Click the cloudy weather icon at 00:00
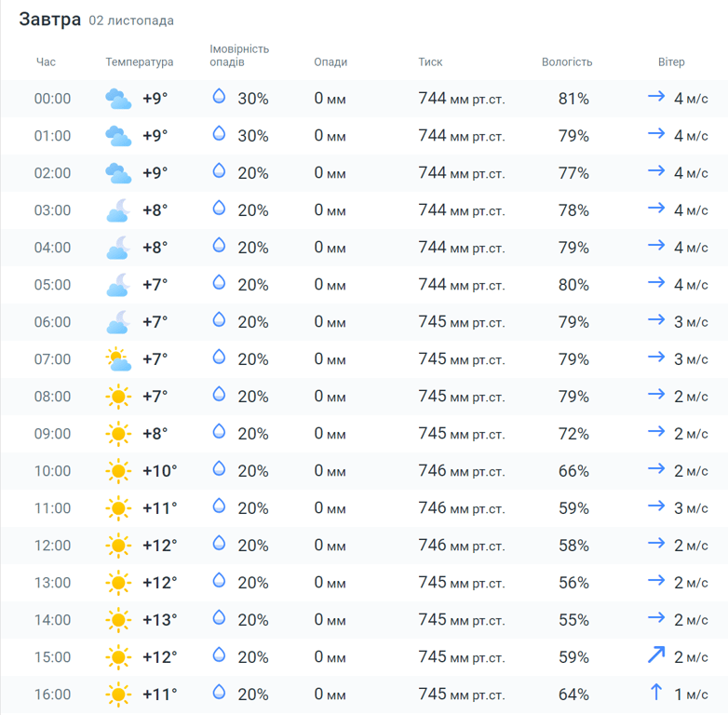Screen dimensions: 728x715 pyautogui.click(x=117, y=99)
